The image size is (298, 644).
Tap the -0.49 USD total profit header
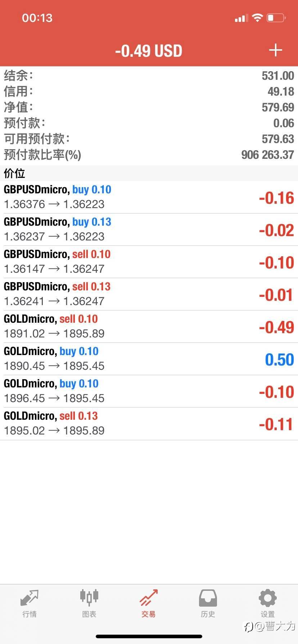click(149, 51)
